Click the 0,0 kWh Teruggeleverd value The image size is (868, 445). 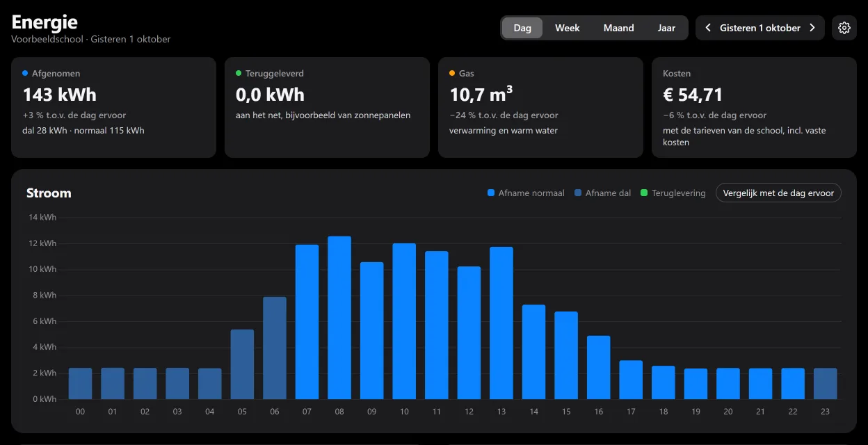tap(270, 95)
